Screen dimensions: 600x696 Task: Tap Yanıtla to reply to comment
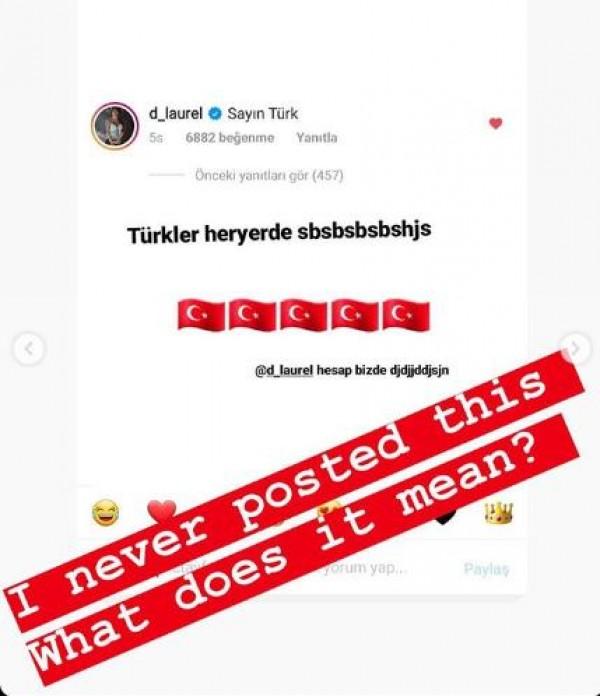coord(316,138)
